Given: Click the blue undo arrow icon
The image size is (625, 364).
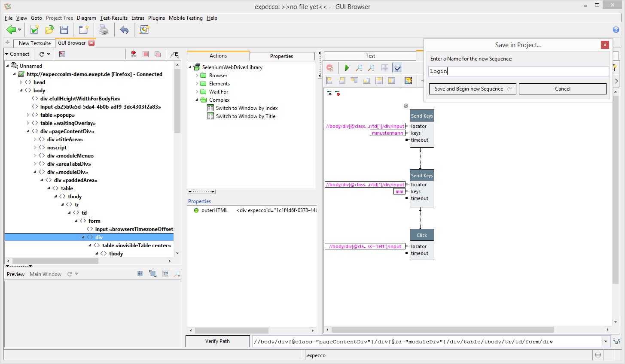Looking at the screenshot, I should pyautogui.click(x=124, y=30).
